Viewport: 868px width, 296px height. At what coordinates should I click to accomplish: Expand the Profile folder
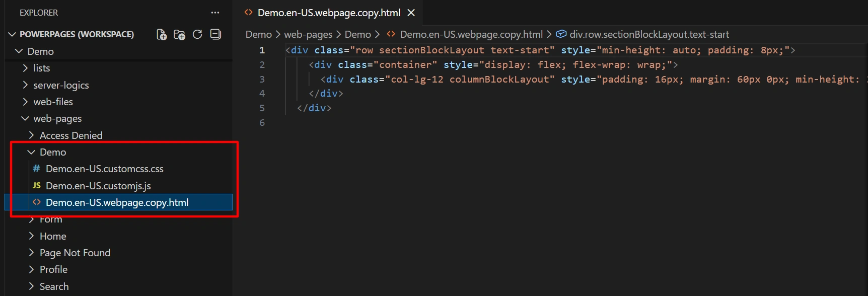[31, 269]
